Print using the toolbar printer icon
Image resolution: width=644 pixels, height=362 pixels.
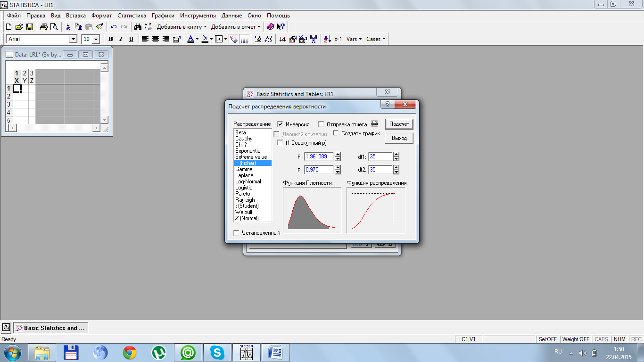tap(44, 27)
